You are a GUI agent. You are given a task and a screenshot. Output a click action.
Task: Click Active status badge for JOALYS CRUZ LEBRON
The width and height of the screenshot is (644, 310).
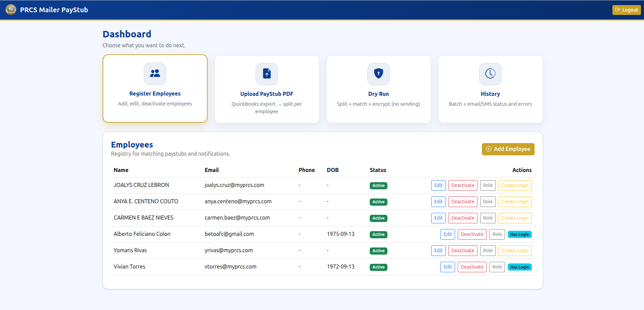[379, 186]
